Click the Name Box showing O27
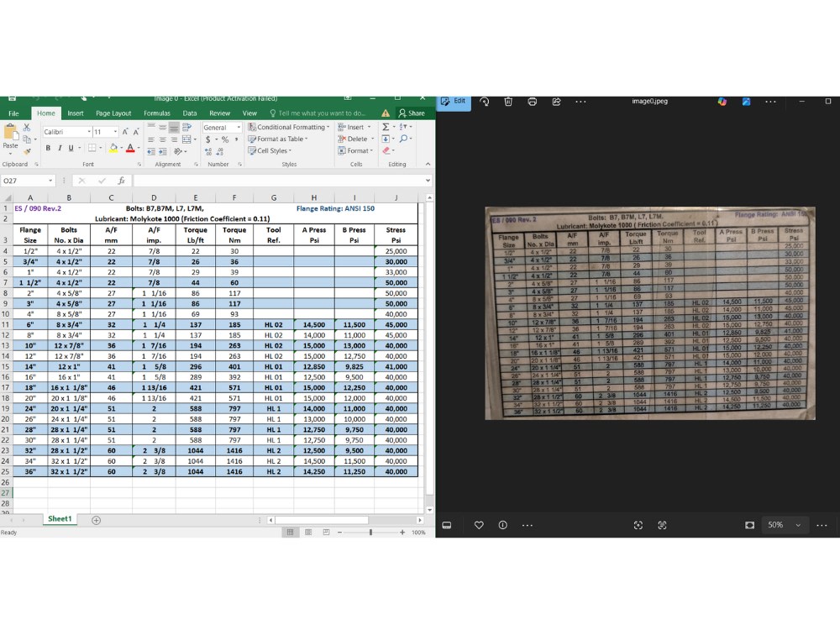 tap(28, 181)
